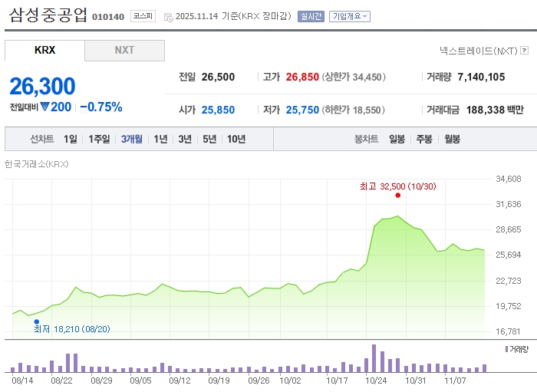The image size is (537, 392).
Task: Click the 거래량 volume legend icon
Action: (x=506, y=349)
